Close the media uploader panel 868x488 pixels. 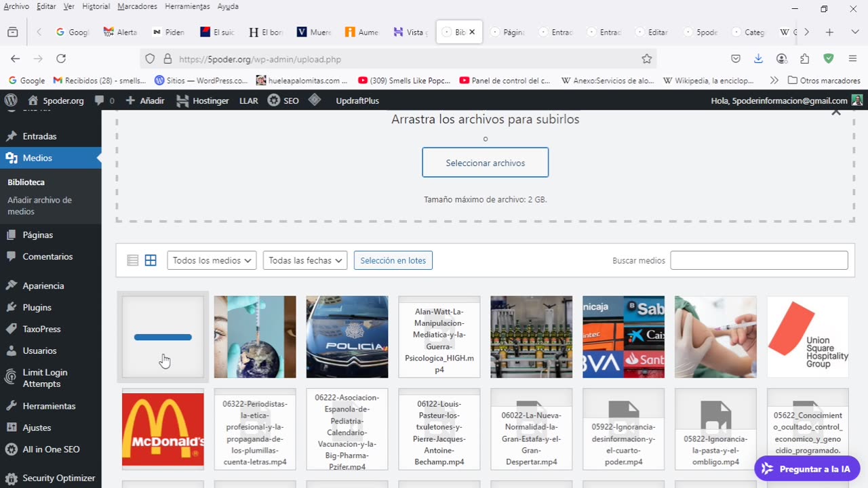pos(836,113)
